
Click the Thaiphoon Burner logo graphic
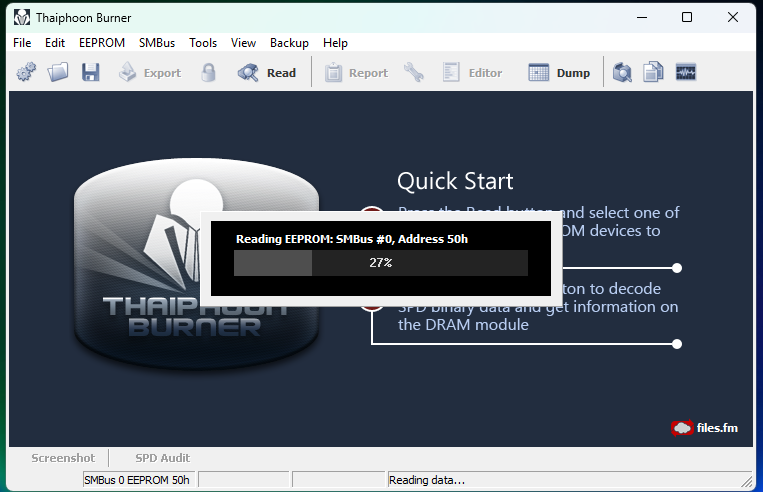point(197,262)
